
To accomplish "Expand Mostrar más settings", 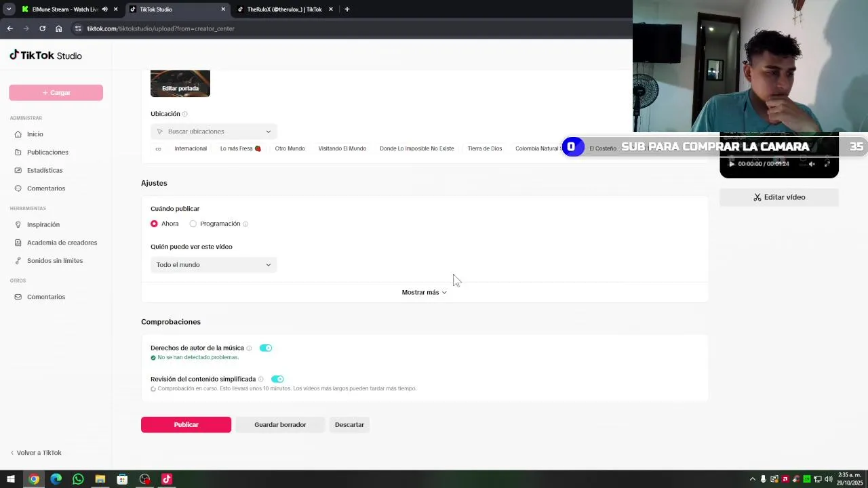I will coord(425,293).
